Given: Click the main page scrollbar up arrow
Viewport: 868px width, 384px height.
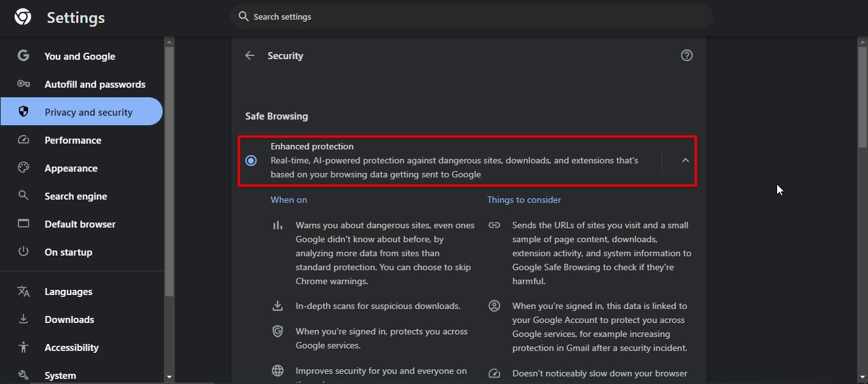Looking at the screenshot, I should click(x=862, y=43).
